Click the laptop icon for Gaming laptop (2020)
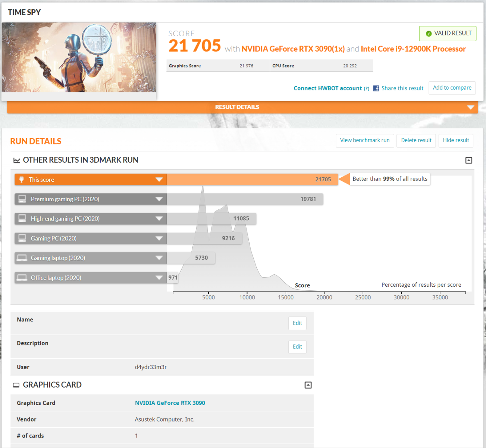486x448 pixels. [x=22, y=258]
